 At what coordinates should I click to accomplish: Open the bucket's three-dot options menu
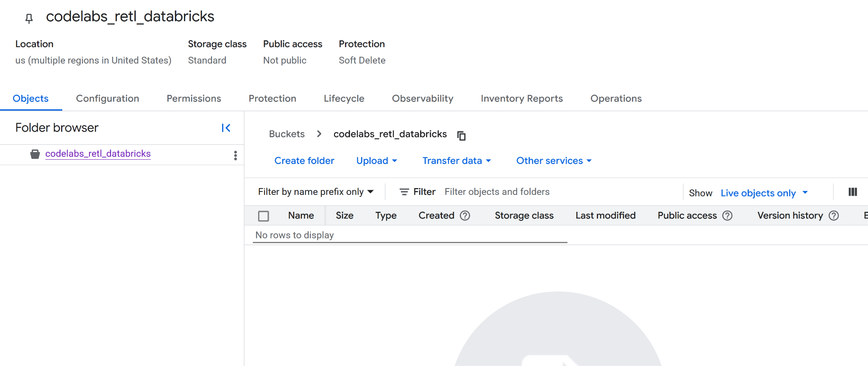(235, 155)
